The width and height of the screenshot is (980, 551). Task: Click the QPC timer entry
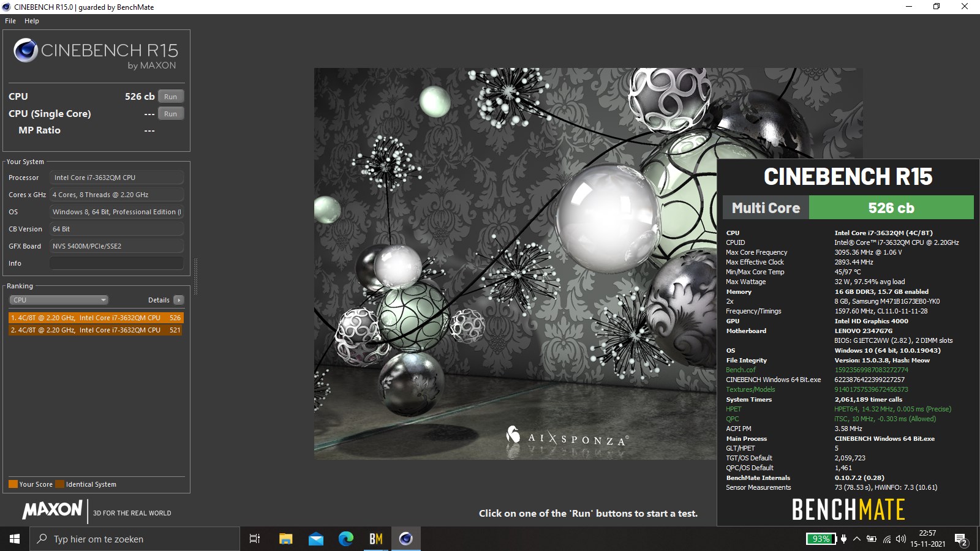733,419
